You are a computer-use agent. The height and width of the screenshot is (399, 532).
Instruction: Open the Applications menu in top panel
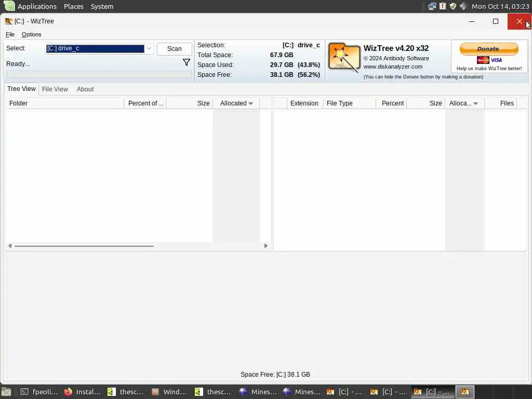(x=37, y=6)
